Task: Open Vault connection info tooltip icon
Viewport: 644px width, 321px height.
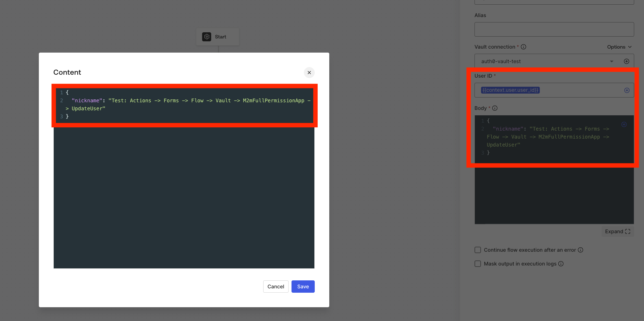Action: pos(523,47)
